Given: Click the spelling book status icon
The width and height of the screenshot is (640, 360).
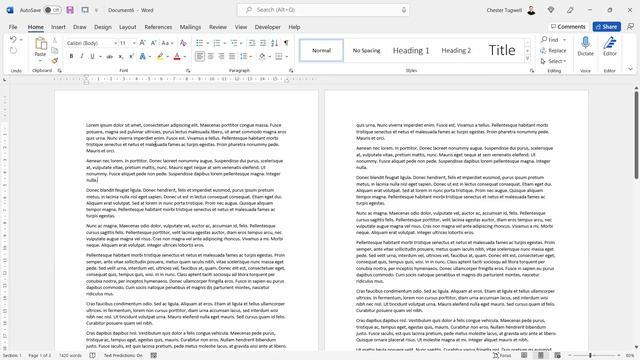Looking at the screenshot, I should tap(93, 356).
